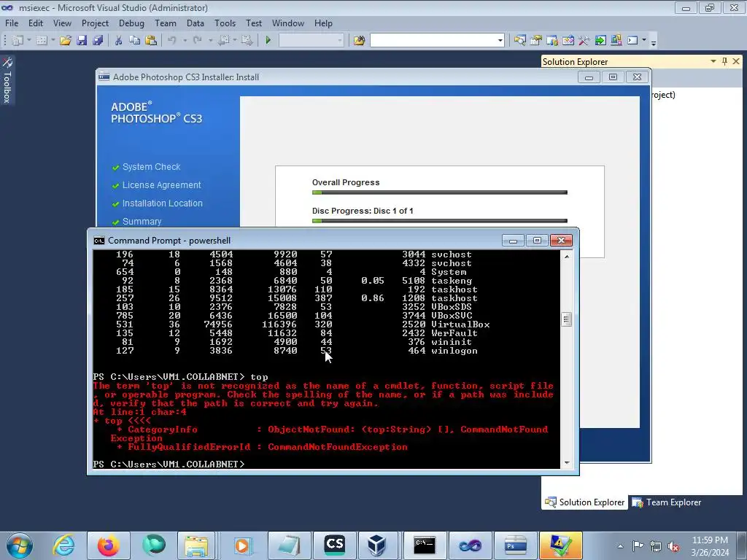Screen dimensions: 747x560
Task: Open the Navigate Backward dropdown arrow
Action: pos(235,41)
